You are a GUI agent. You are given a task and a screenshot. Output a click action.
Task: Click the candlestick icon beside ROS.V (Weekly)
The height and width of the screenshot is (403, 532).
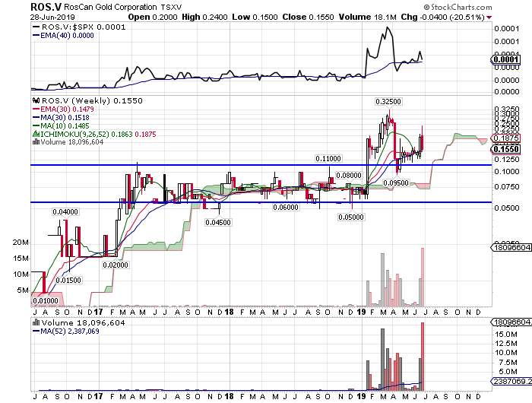(x=36, y=101)
